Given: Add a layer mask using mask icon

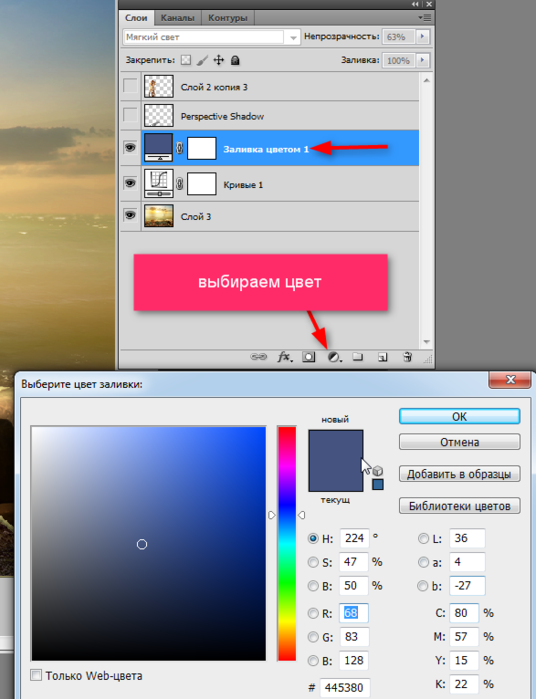Looking at the screenshot, I should (309, 357).
